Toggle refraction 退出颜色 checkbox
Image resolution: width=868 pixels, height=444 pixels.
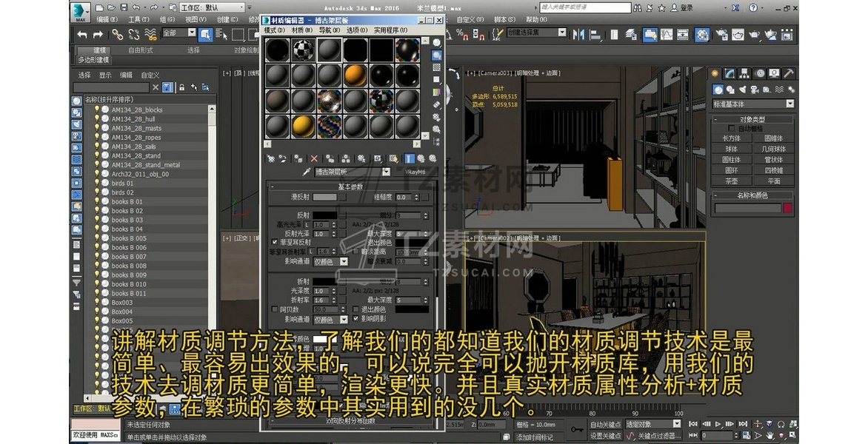point(355,309)
